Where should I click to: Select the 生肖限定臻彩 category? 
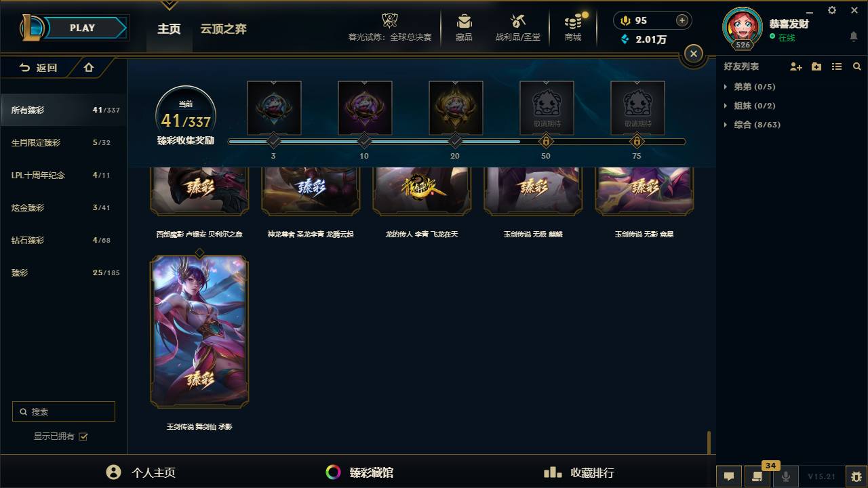click(x=64, y=143)
